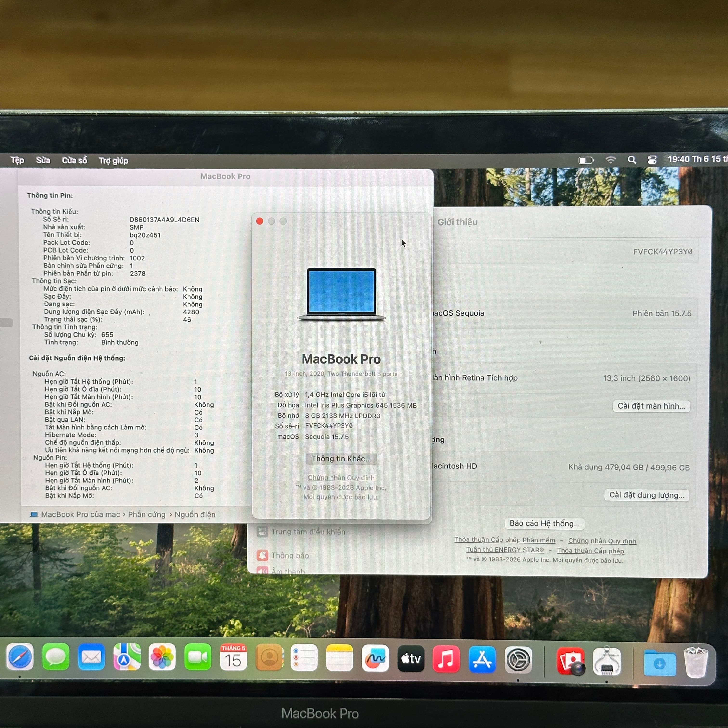Launch Freeform from the Dock
The image size is (728, 728).
[375, 658]
